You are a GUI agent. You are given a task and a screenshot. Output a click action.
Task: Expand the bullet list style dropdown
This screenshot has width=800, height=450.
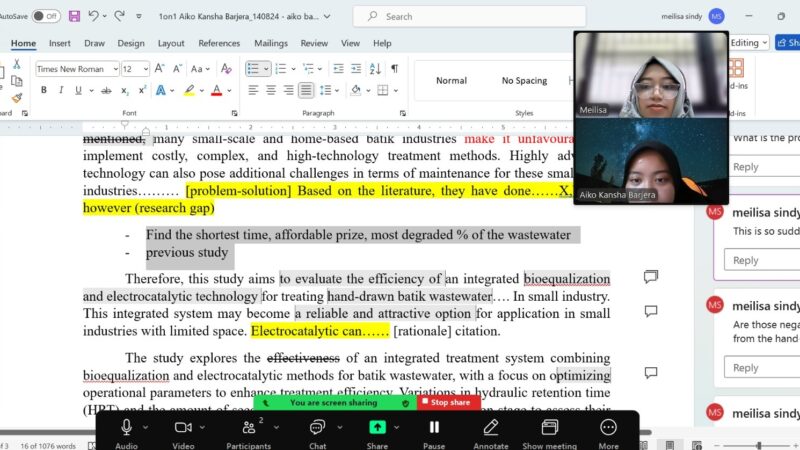tap(266, 69)
